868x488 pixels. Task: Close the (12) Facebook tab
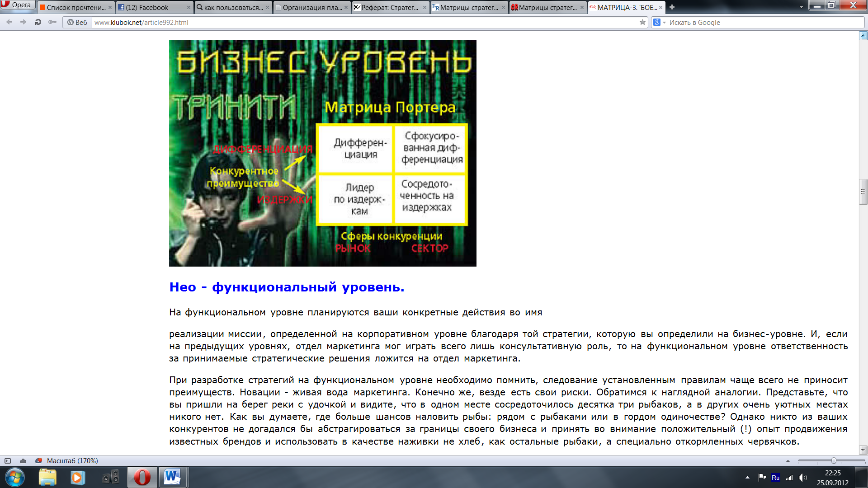(189, 7)
